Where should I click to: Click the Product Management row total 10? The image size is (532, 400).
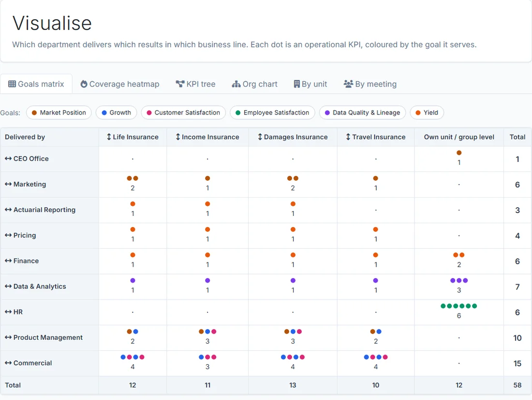coord(517,338)
